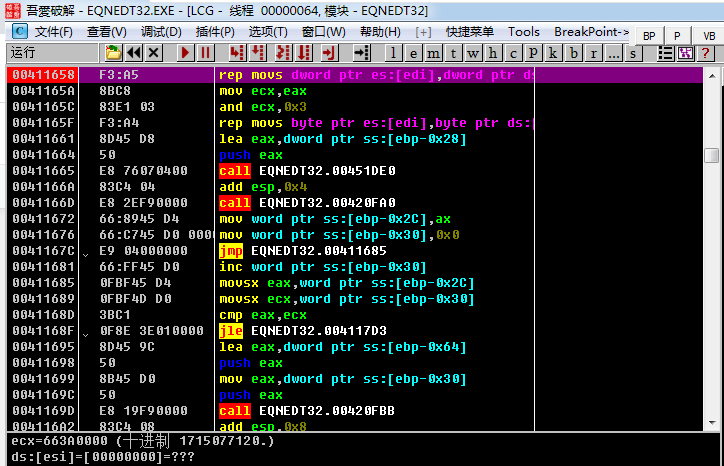Open References window with the 'r' button
This screenshot has height=466, width=724.
click(594, 54)
